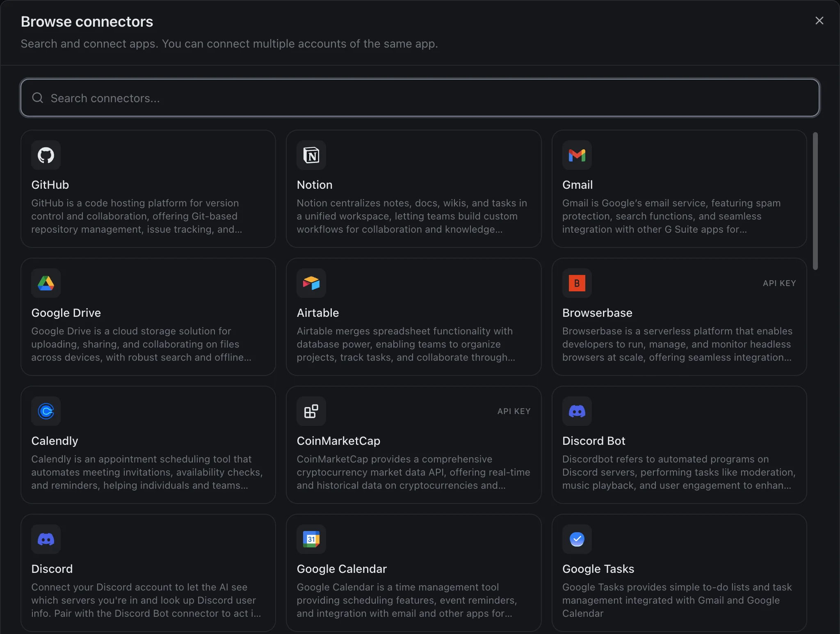Click the Google Tasks checkmark icon
The image size is (840, 634).
click(x=577, y=539)
